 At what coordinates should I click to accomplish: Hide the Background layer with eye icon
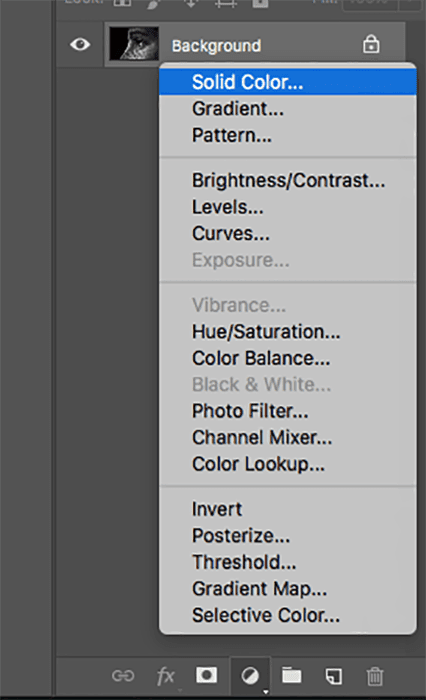coord(80,44)
